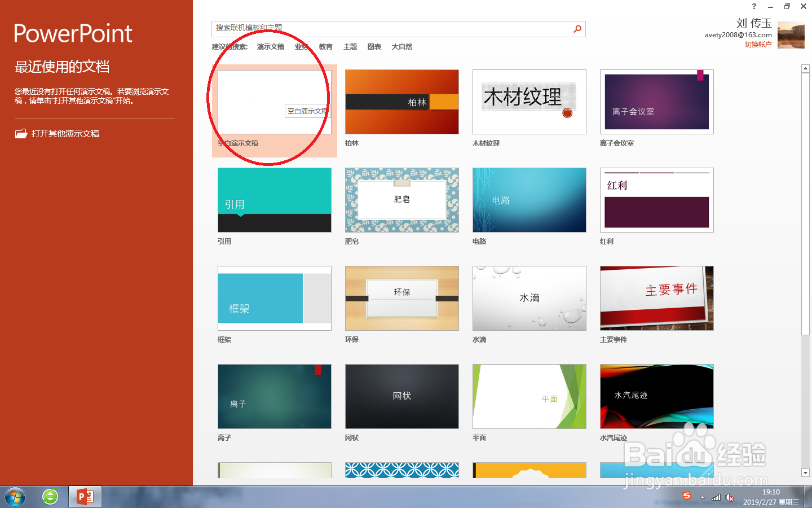812x508 pixels.
Task: Click the folder icon beside 打开其他演示文稿
Action: [21, 133]
